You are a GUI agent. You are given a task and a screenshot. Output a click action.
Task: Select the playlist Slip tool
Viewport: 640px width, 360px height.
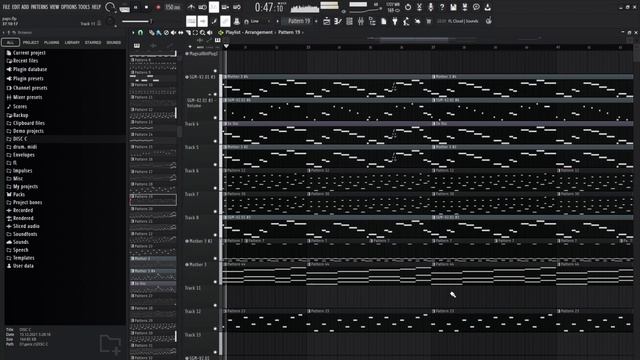click(x=181, y=33)
